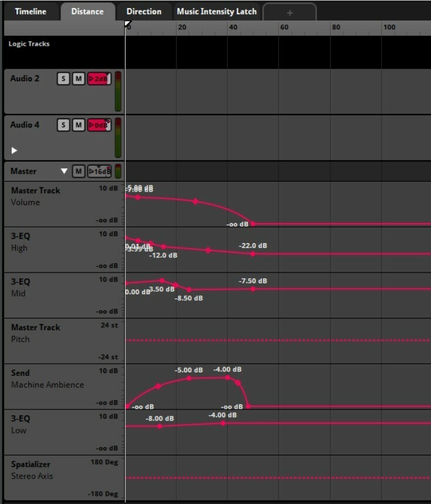Image resolution: width=431 pixels, height=504 pixels.
Task: Open the Direction parameter tab
Action: 144,12
